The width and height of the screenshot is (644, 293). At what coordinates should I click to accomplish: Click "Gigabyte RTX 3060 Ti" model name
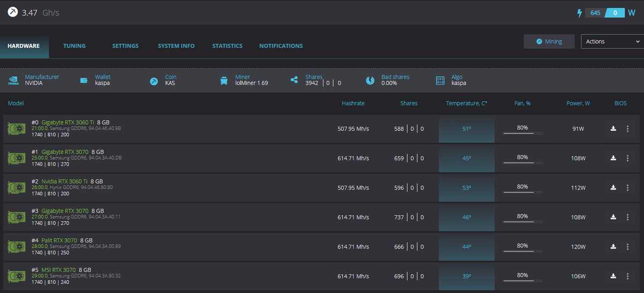coord(68,122)
